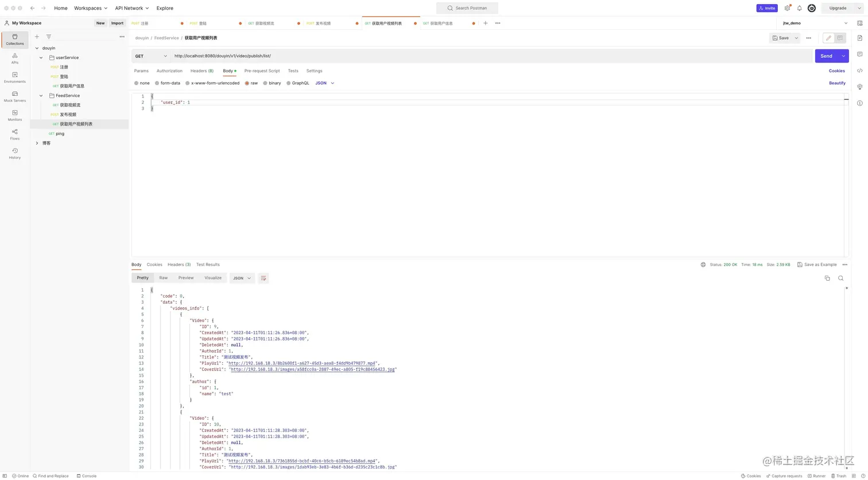Open the Flows sidebar panel
This screenshot has width=868, height=480.
click(x=15, y=134)
